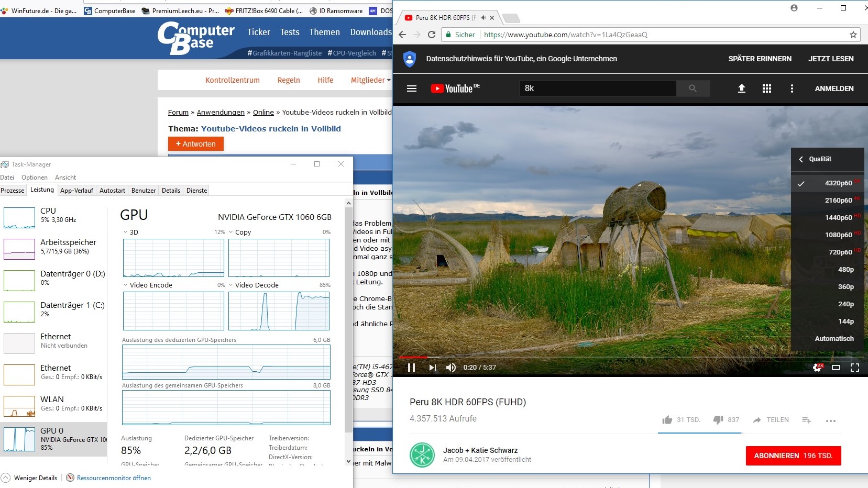The height and width of the screenshot is (488, 868).
Task: Open more actions under video
Action: click(x=831, y=420)
